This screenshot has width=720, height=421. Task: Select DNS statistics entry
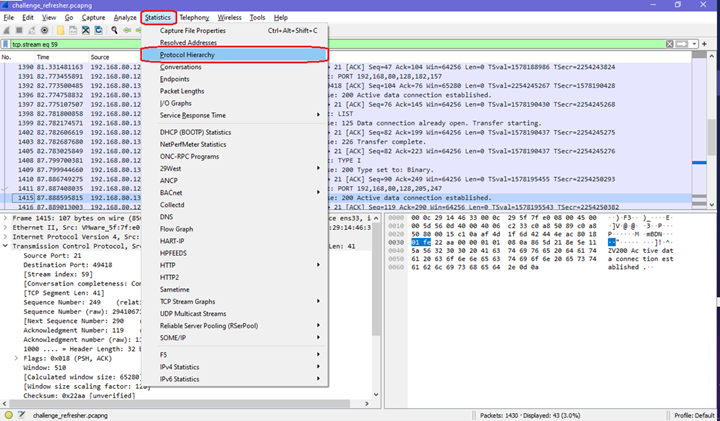pyautogui.click(x=235, y=217)
